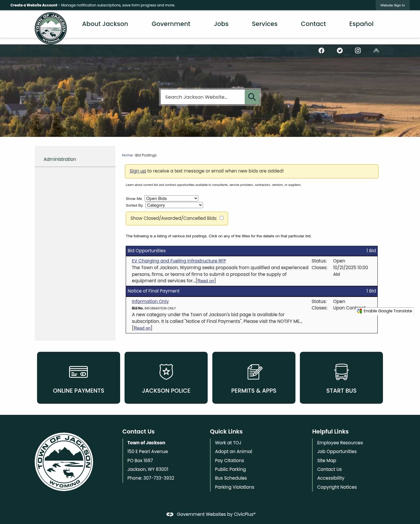Open the START BUS tile label

click(x=341, y=391)
